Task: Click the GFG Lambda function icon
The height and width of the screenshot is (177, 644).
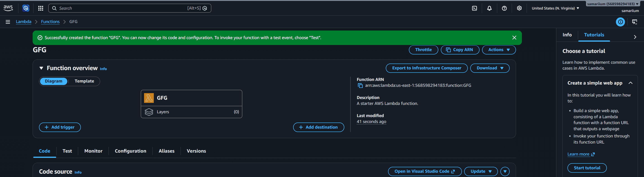Action: point(149,98)
